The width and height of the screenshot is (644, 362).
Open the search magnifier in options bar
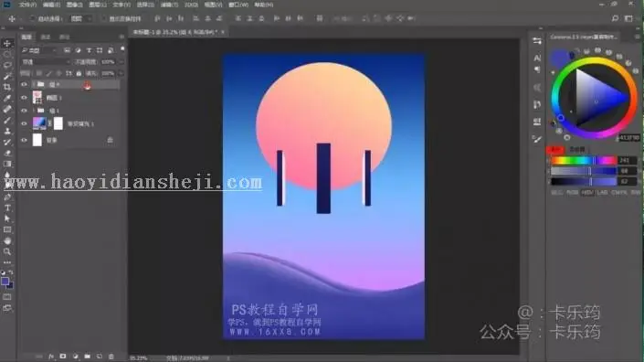click(615, 18)
